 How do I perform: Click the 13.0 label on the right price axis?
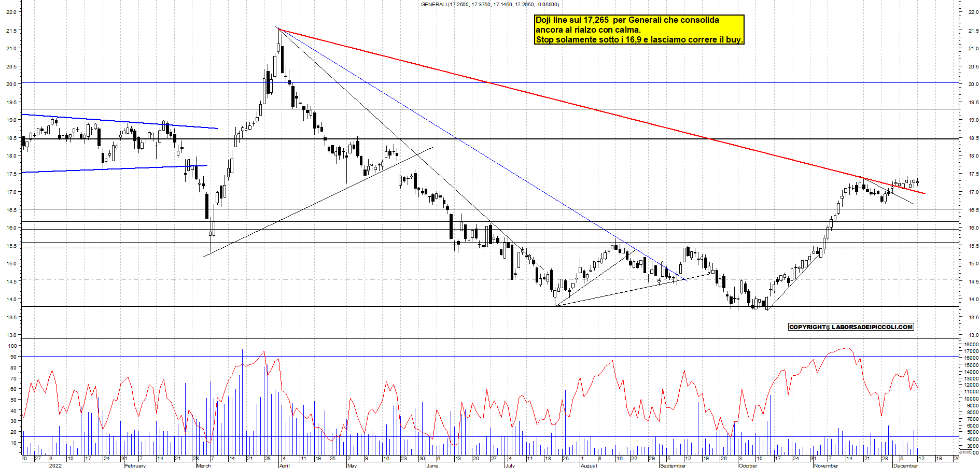click(x=973, y=335)
